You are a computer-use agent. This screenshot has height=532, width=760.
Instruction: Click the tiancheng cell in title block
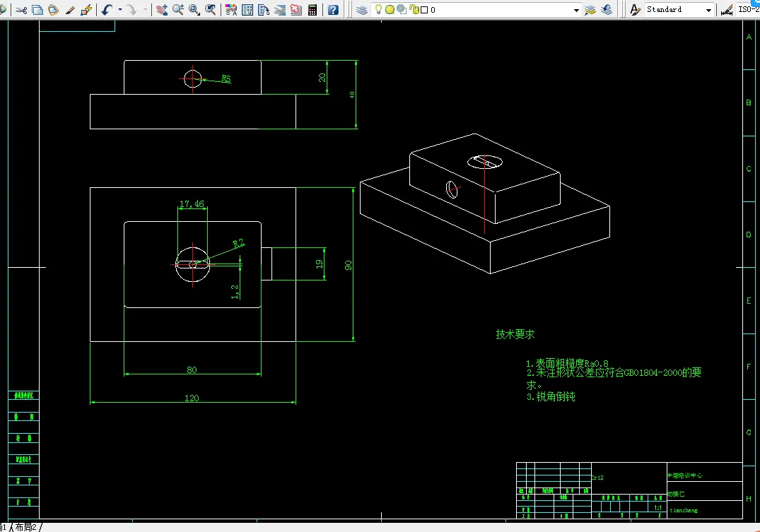click(684, 510)
